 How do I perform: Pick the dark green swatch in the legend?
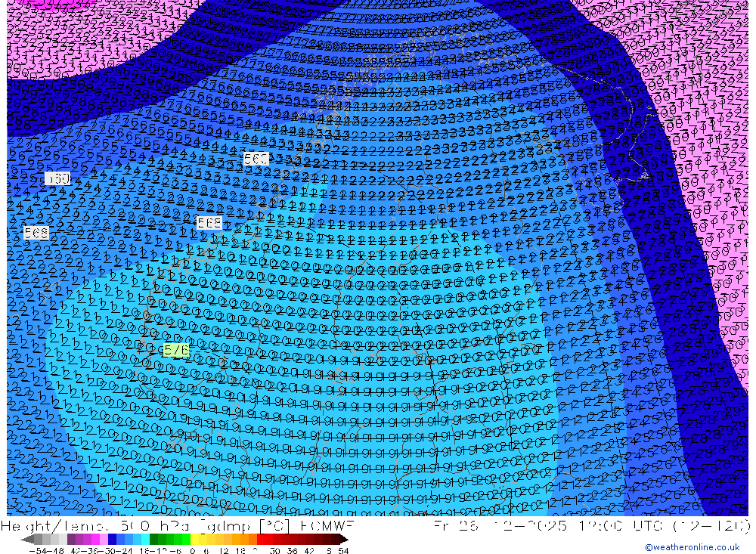coord(153,540)
